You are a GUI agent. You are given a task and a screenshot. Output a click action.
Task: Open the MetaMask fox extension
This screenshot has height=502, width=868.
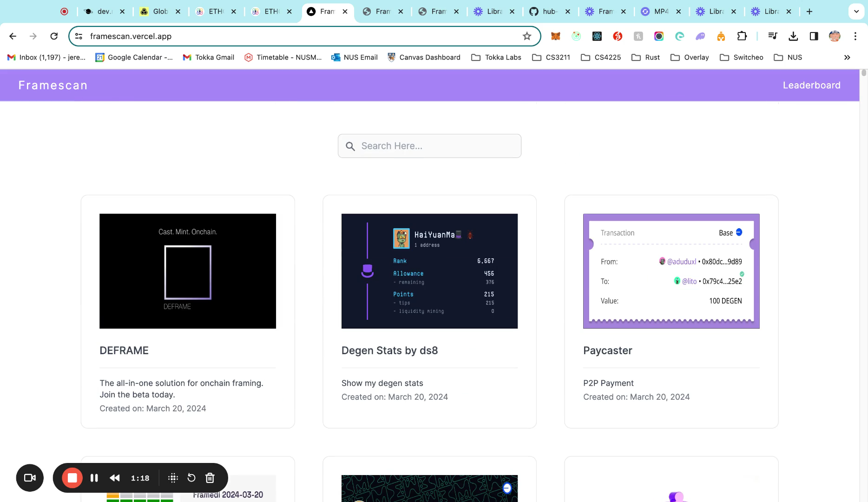[x=555, y=36]
